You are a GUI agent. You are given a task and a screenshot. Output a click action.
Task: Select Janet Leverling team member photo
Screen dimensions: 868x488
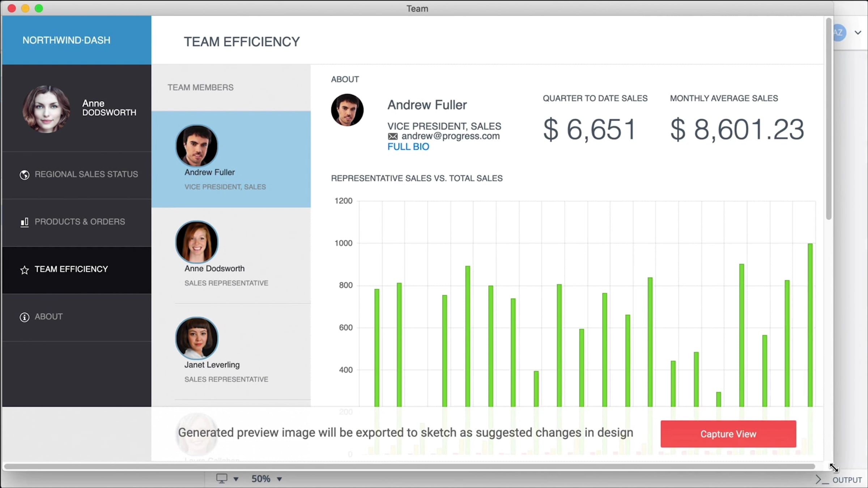point(197,338)
